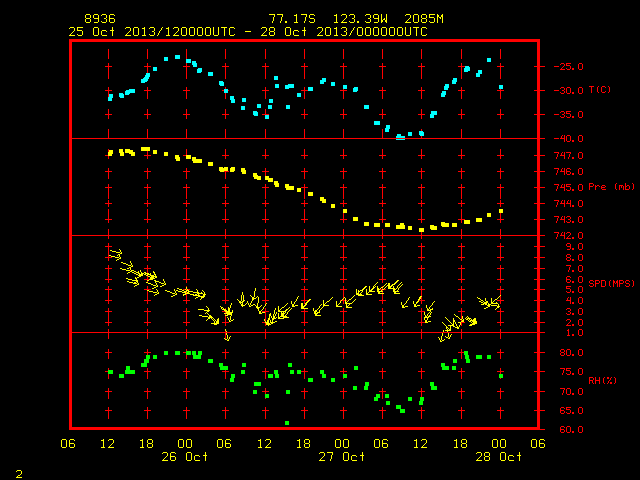Click the 2085M elevation header text
This screenshot has width=640, height=480.
(424, 19)
